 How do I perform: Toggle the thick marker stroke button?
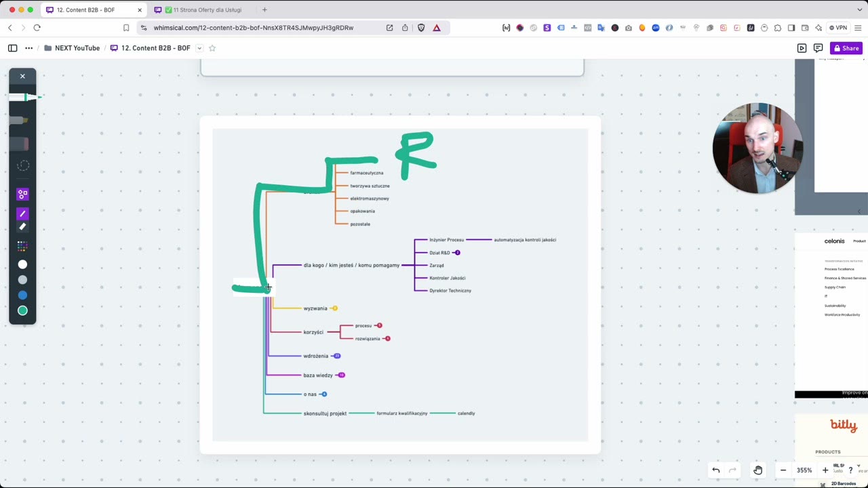(x=22, y=227)
